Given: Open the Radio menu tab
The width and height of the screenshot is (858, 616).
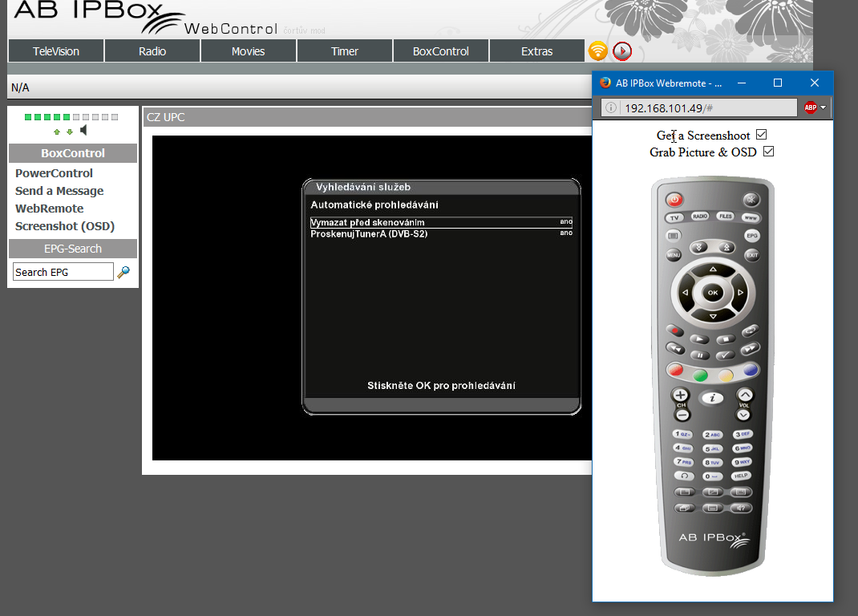Looking at the screenshot, I should tap(152, 51).
